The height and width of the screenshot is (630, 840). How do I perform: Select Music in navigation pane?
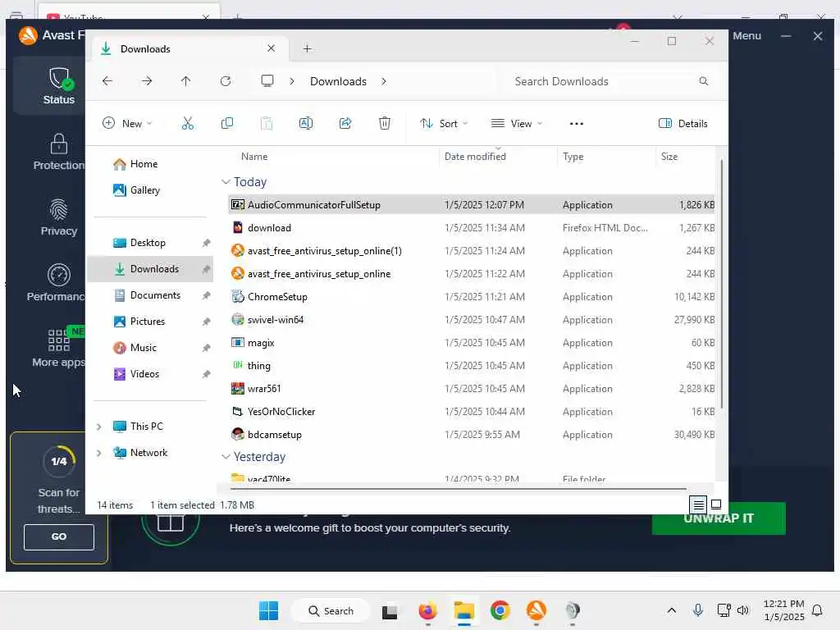point(151,348)
